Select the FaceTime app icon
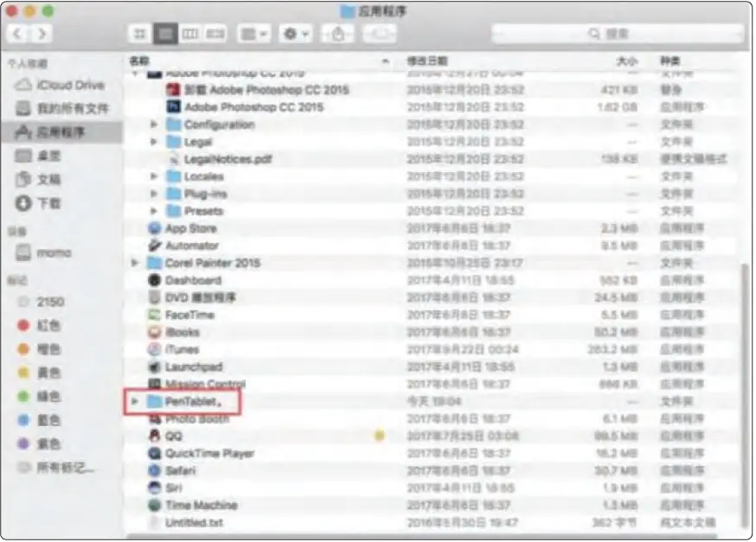This screenshot has height=542, width=756. tap(154, 315)
